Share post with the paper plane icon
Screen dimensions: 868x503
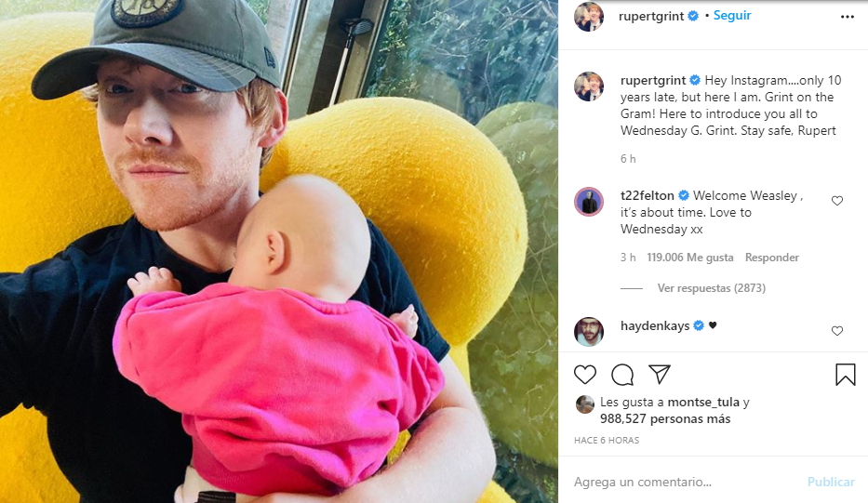coord(660,375)
